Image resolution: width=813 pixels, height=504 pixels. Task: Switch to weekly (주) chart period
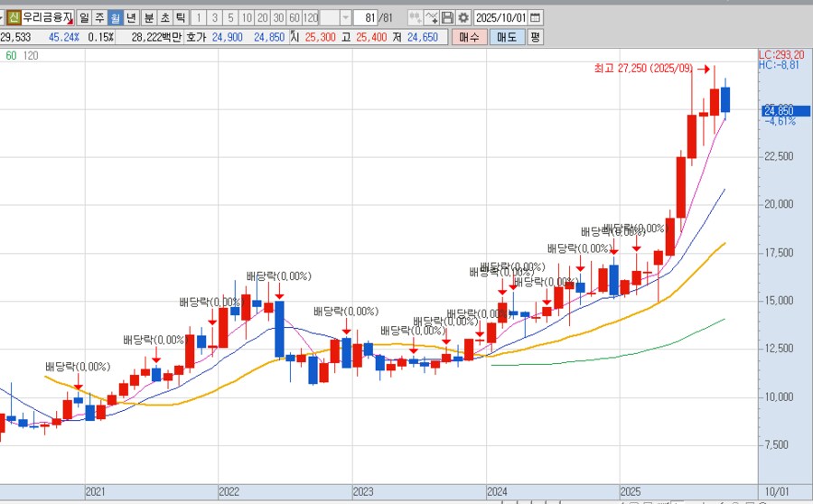(x=99, y=17)
